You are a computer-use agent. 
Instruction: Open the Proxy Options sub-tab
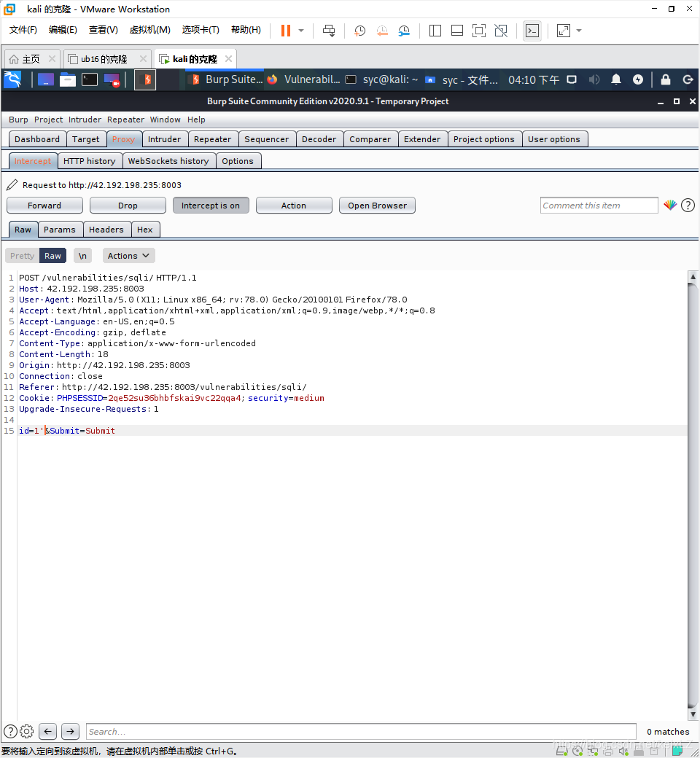point(238,161)
